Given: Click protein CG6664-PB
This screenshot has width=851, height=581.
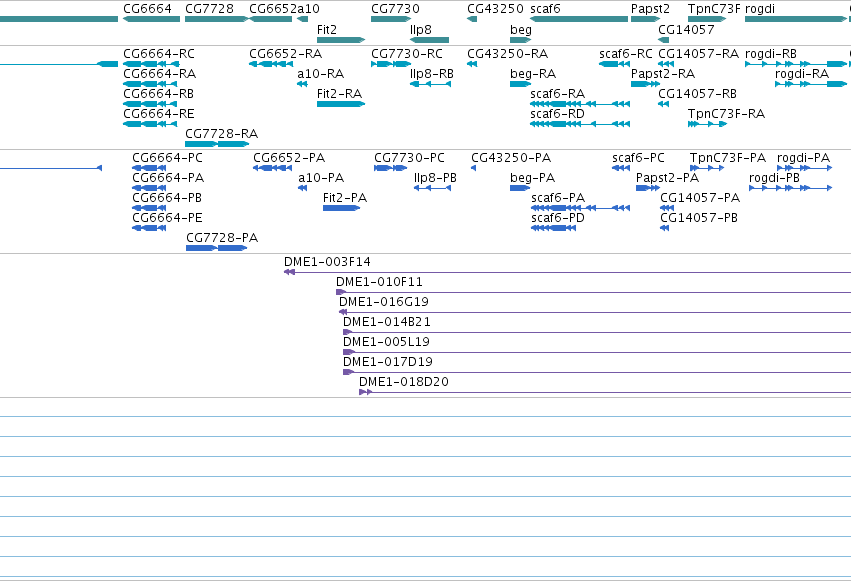Looking at the screenshot, I should tap(149, 208).
